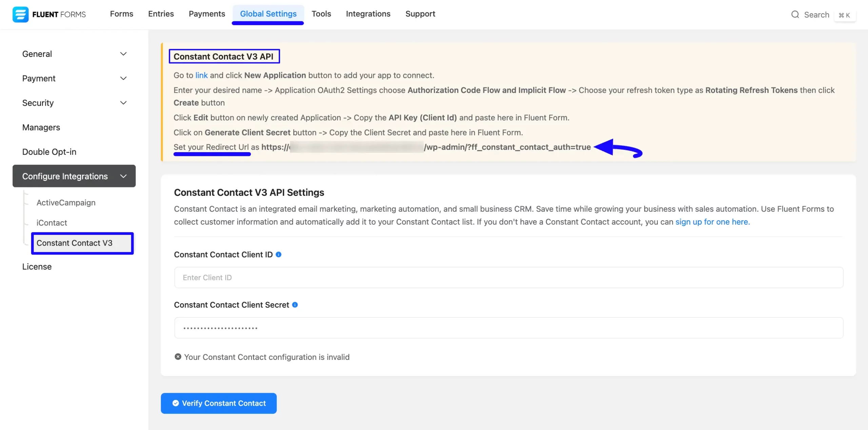Click the info icon beside Constant Contact Client ID
The width and height of the screenshot is (868, 430).
tap(279, 254)
